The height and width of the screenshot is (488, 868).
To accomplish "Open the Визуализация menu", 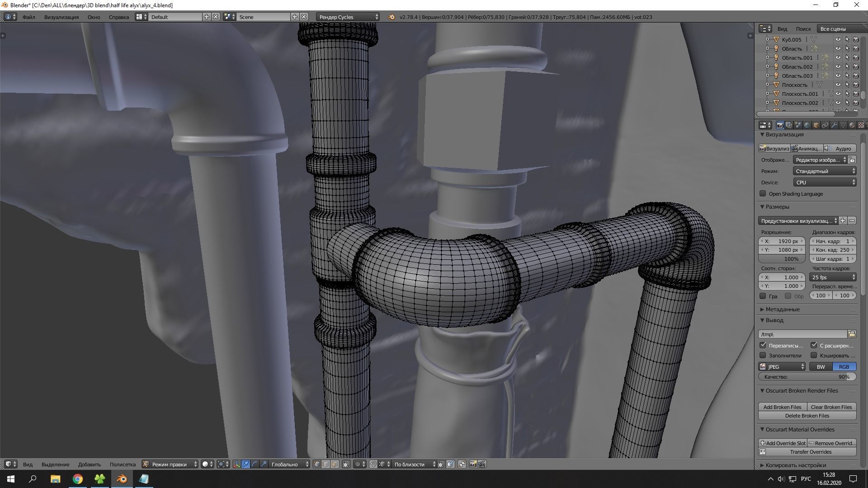I will pyautogui.click(x=61, y=17).
